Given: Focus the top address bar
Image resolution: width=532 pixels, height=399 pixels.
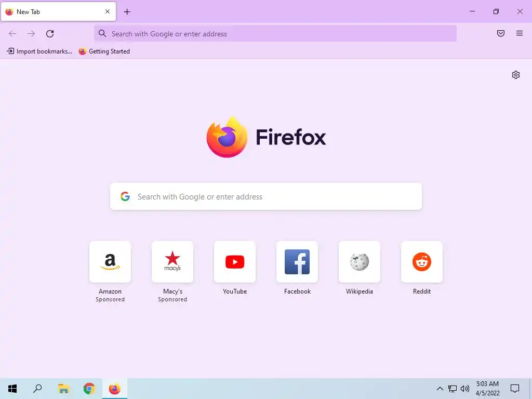Looking at the screenshot, I should point(275,34).
